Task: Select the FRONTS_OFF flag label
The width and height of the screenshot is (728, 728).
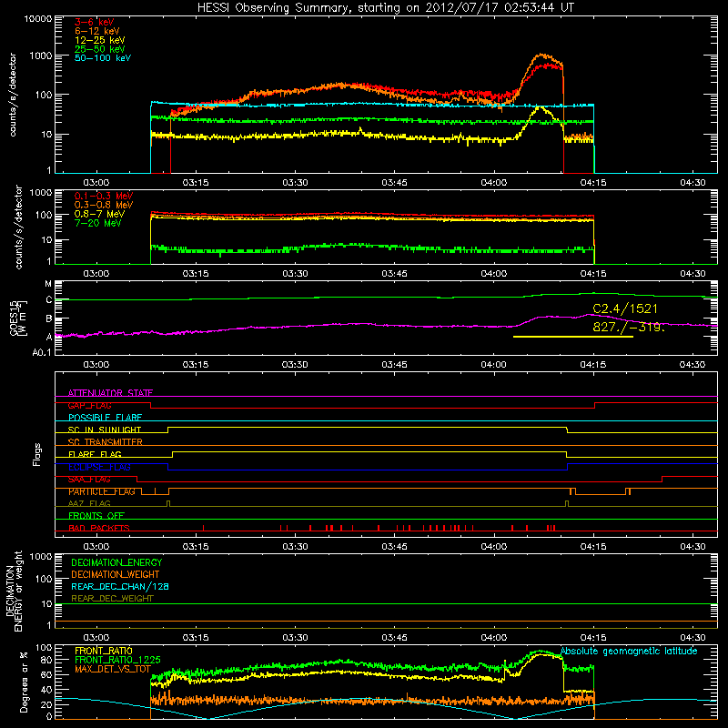Action: (96, 515)
